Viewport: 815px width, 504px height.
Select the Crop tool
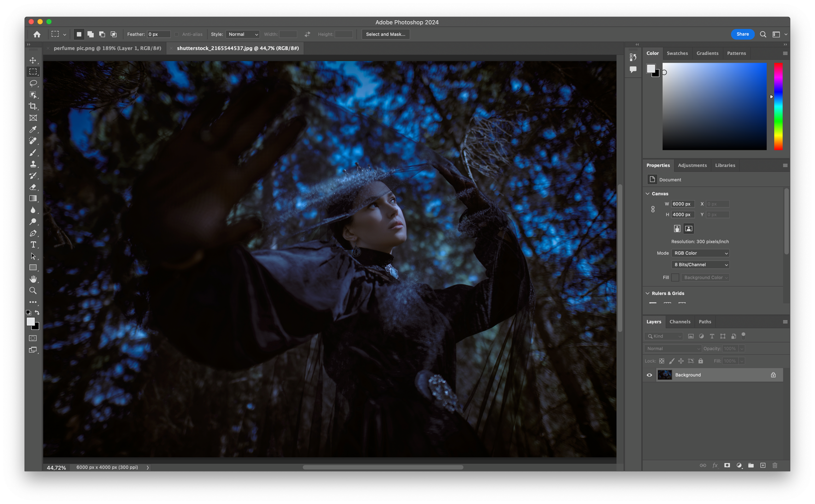tap(33, 106)
